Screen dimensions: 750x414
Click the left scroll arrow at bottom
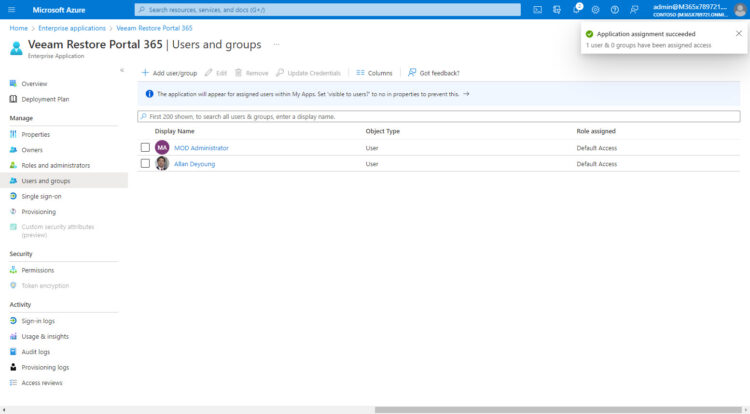point(4,410)
